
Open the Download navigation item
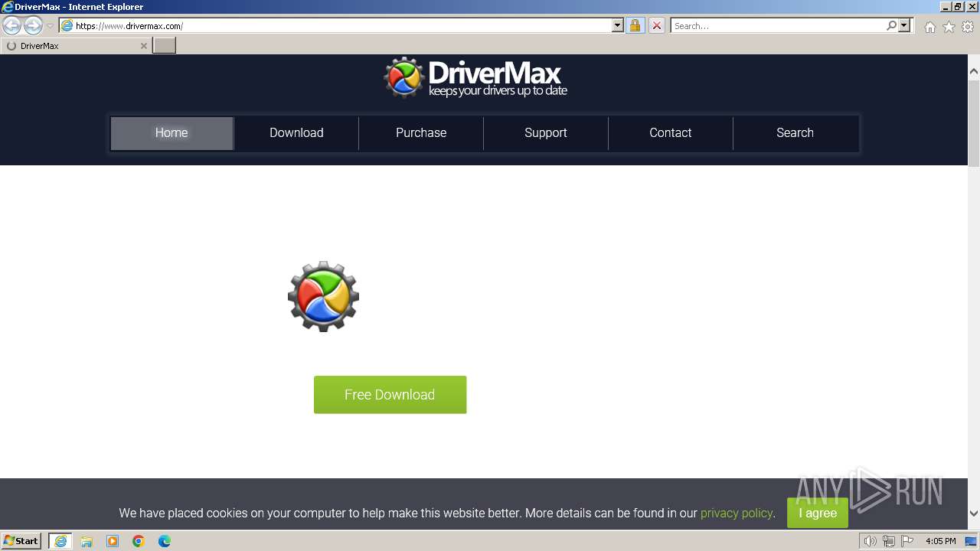[296, 133]
